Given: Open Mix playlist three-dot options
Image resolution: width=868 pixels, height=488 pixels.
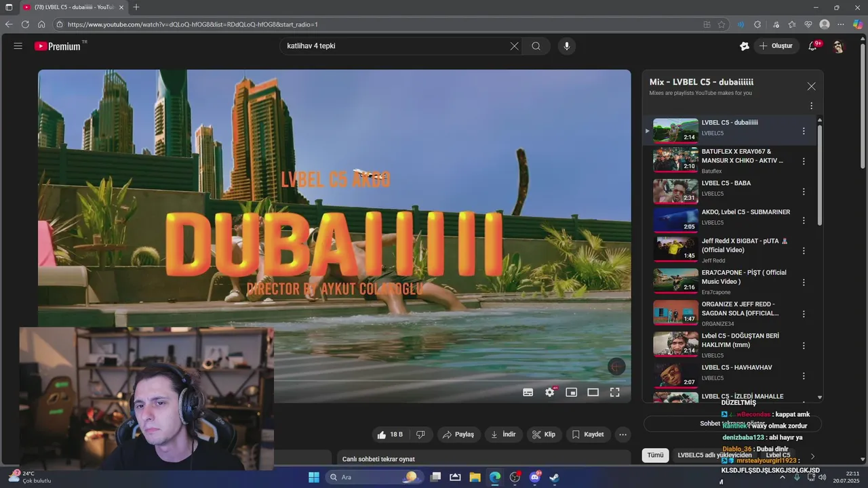Looking at the screenshot, I should [811, 106].
